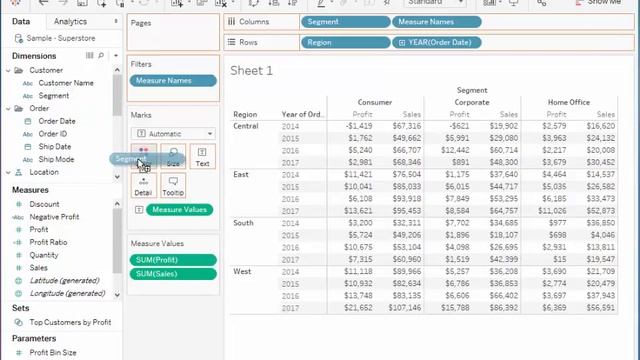Screen dimensions: 640x360
Task: Select the Region pill on Rows
Action: (x=346, y=42)
